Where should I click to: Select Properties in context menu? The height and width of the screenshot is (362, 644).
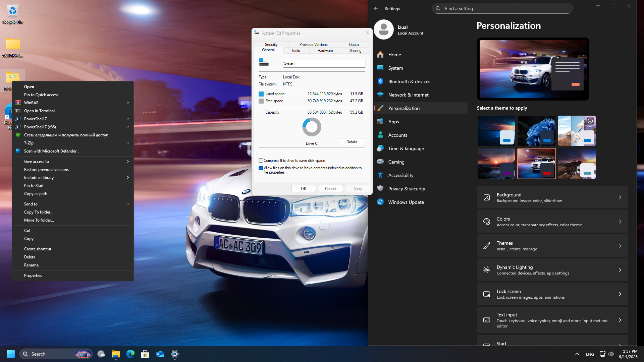pos(73,276)
